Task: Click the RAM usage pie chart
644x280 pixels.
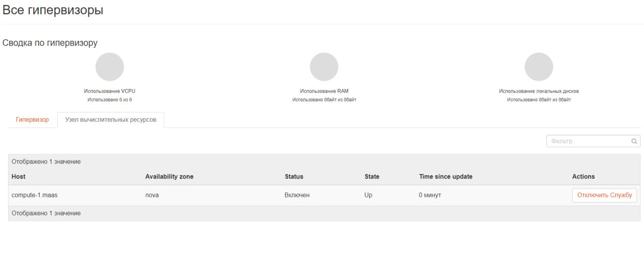Action: point(324,67)
